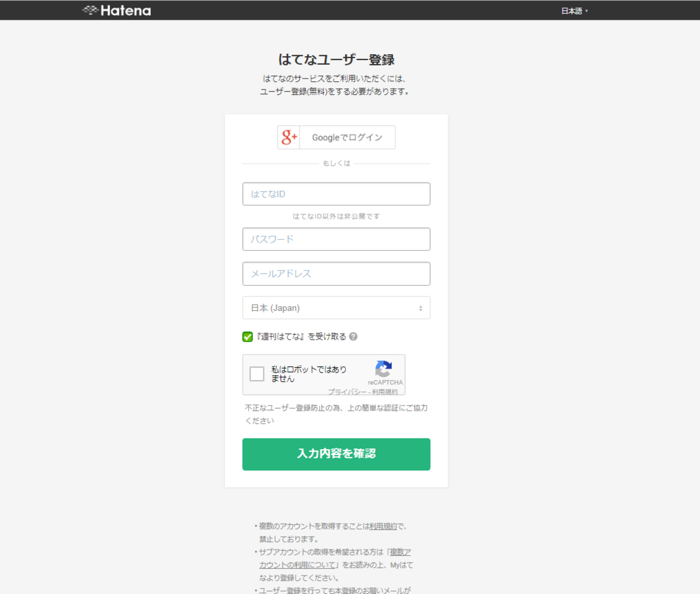The image size is (700, 594).
Task: Open the 複数アカウントの利用について link
Action: tap(335, 558)
